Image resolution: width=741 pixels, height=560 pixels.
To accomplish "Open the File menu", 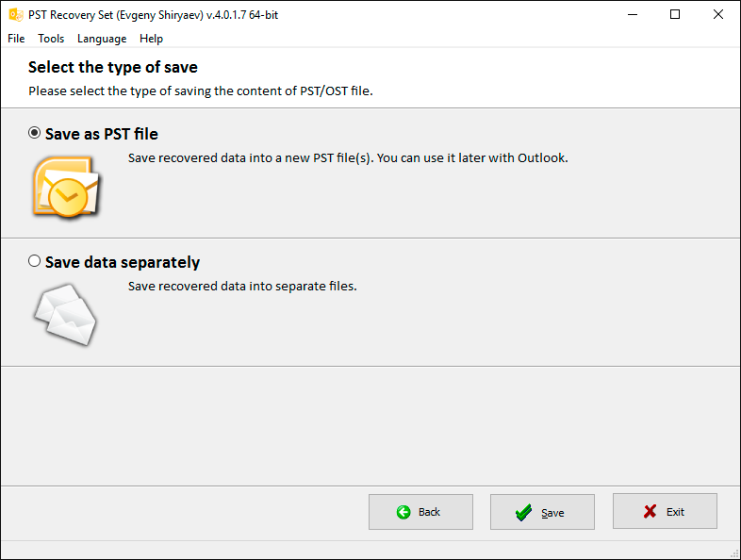I will coord(16,39).
